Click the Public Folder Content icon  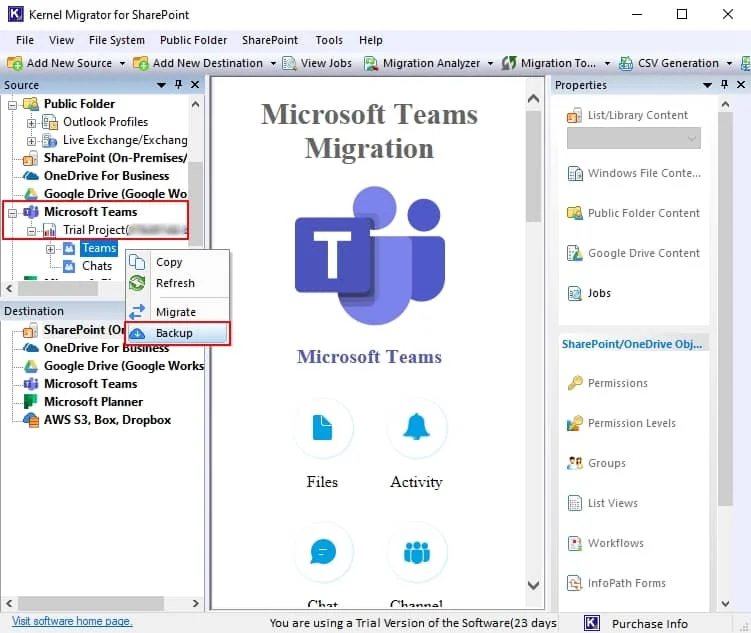[575, 213]
